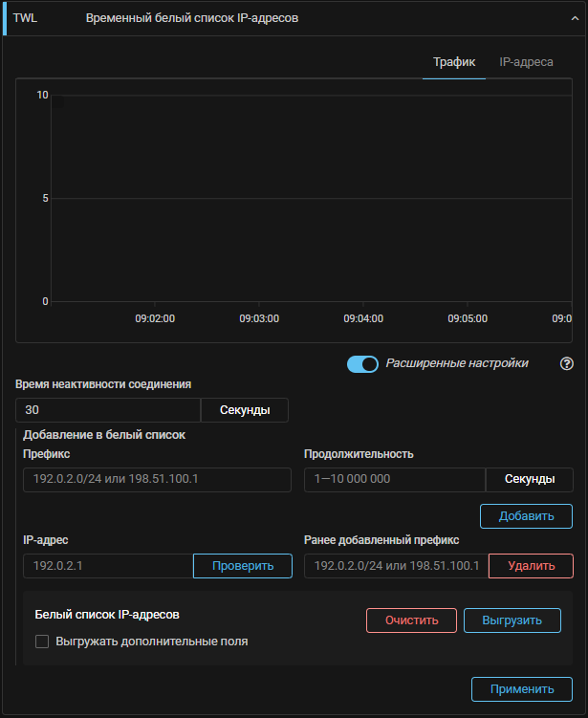
Task: Open the duration Секунды unit dropdown
Action: pyautogui.click(x=530, y=479)
